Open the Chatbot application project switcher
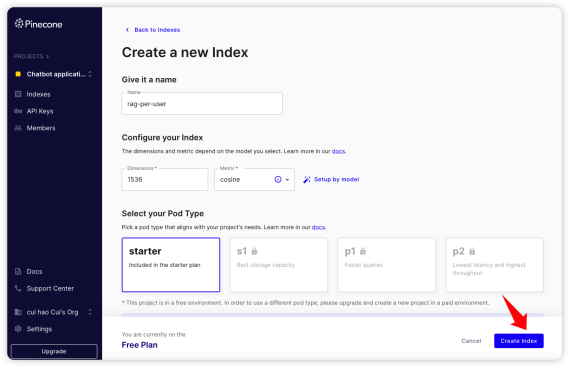The width and height of the screenshot is (570, 368). 54,74
